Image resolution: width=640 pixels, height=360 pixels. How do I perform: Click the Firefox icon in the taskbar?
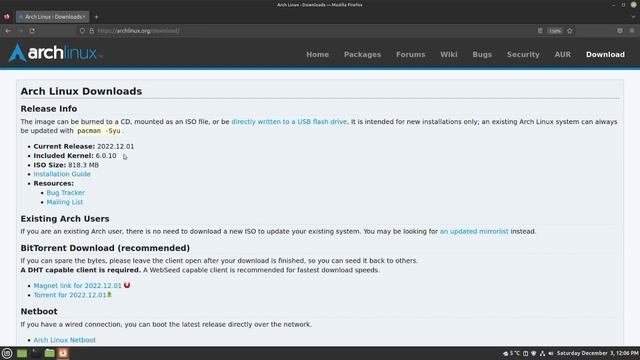[63, 353]
